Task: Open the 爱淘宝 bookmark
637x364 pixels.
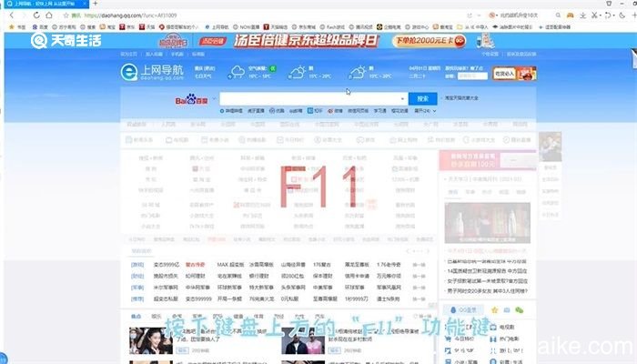Action: (x=443, y=26)
